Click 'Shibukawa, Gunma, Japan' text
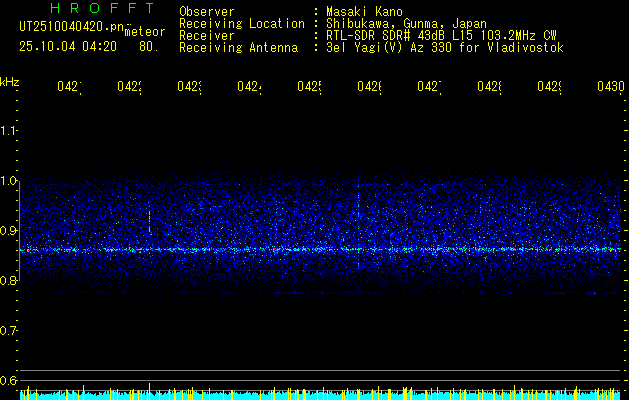This screenshot has width=629, height=400. pyautogui.click(x=406, y=24)
